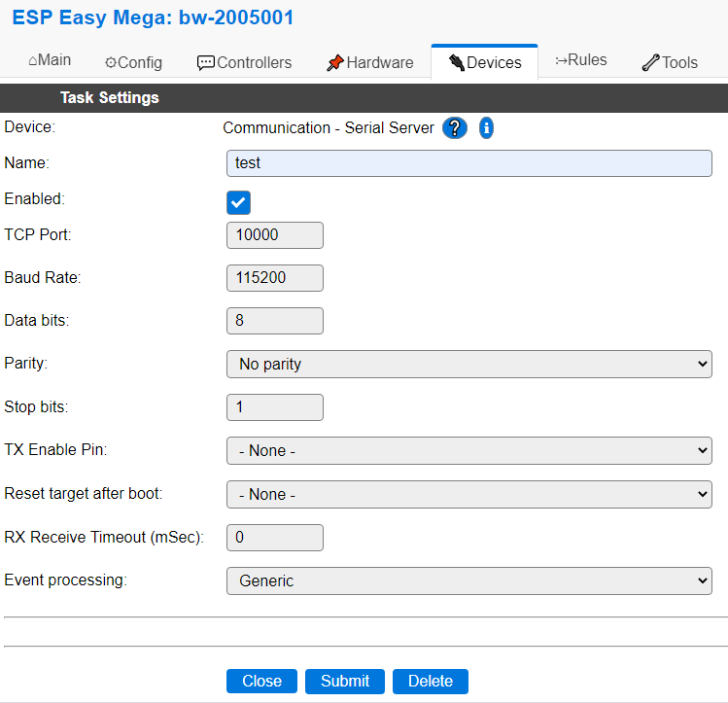Screen dimensions: 728x703
Task: Click the Task Settings header text
Action: click(x=110, y=97)
